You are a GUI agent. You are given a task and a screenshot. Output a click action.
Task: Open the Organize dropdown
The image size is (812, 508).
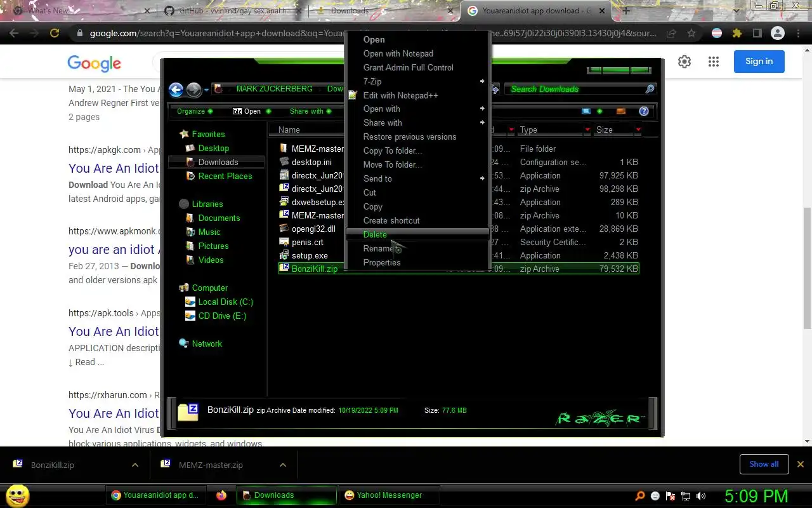pyautogui.click(x=195, y=111)
